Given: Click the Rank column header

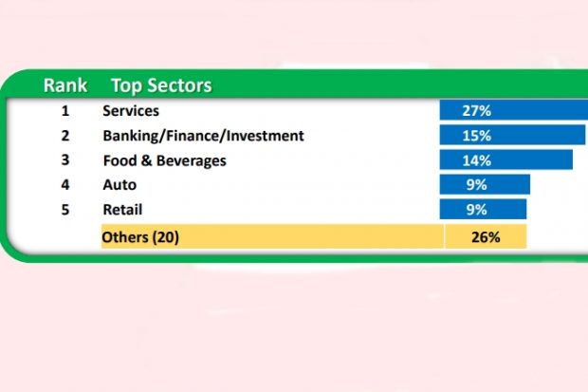Looking at the screenshot, I should 65,85.
